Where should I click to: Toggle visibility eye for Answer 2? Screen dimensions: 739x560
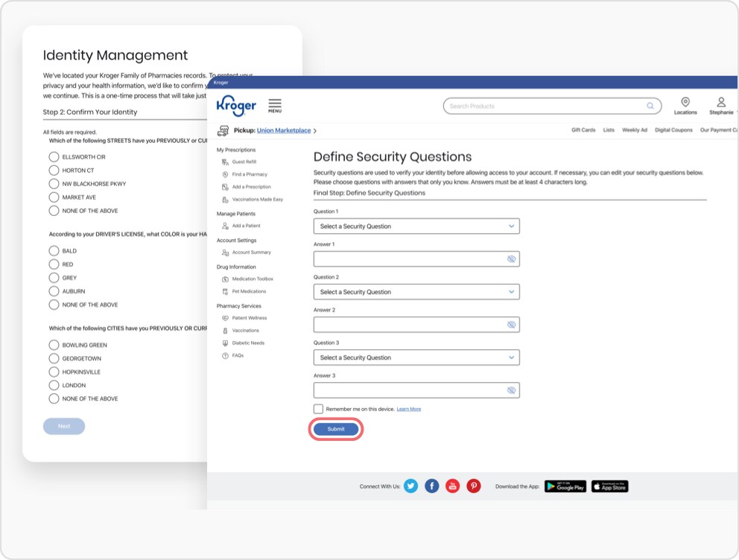tap(511, 325)
